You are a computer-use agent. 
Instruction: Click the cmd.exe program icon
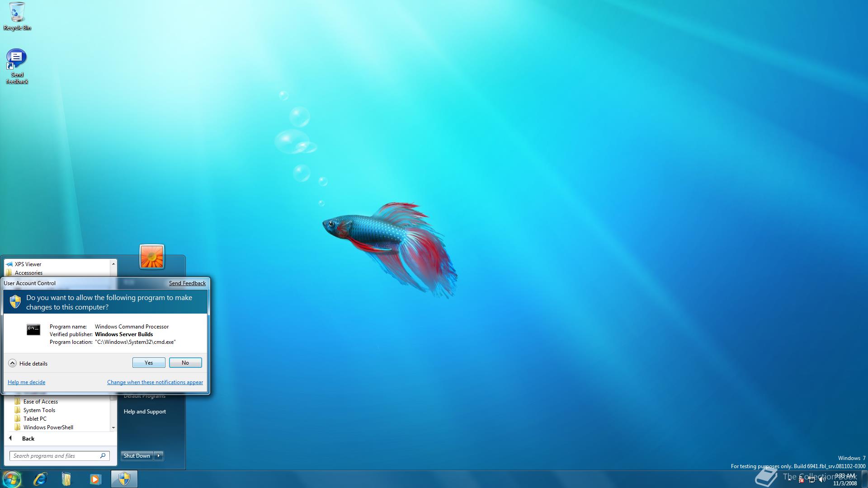(33, 330)
